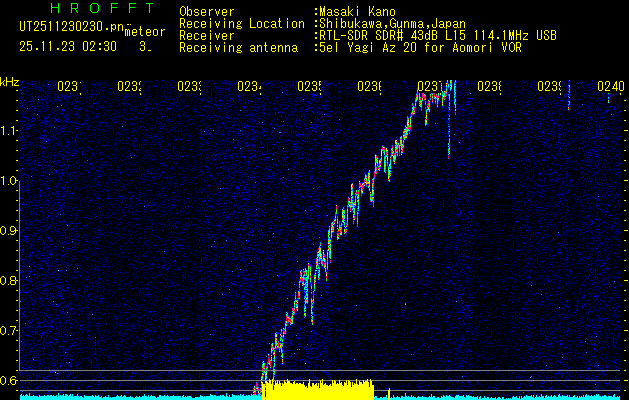The height and width of the screenshot is (400, 629).
Task: Select the "Receiver" field label
Action: click(207, 36)
